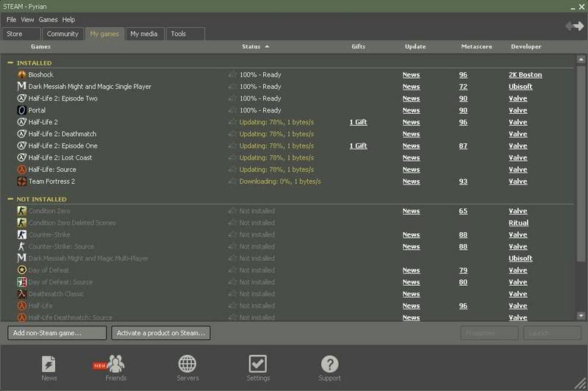Click the back/forward arrows icon

[x=575, y=26]
